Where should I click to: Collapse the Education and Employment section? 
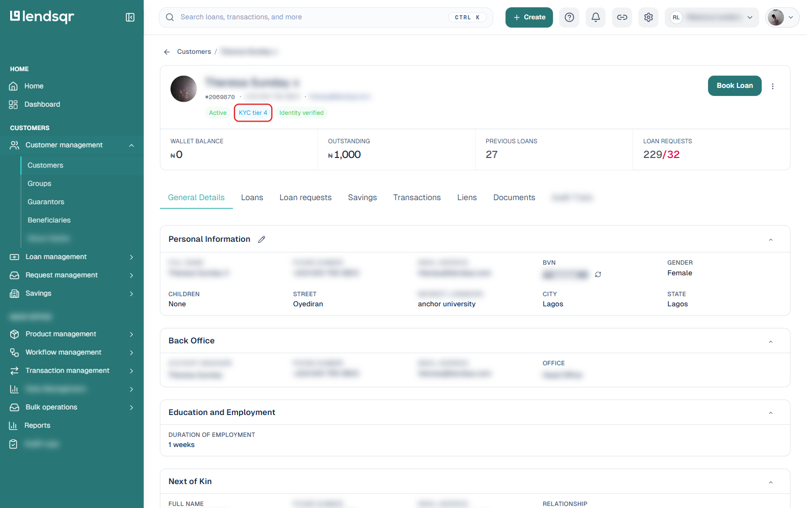[771, 413]
